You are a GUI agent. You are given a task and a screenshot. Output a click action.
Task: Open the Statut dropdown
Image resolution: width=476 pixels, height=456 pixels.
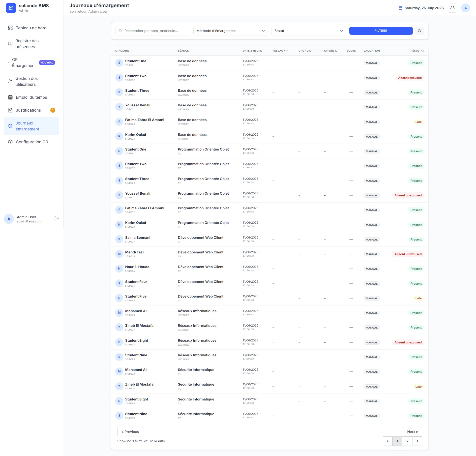(309, 31)
